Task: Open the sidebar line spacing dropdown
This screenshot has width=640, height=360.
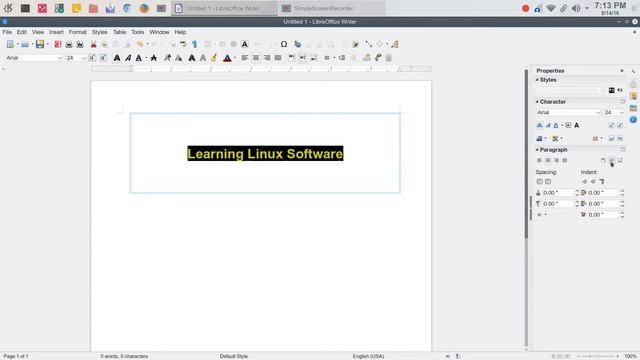Action: pos(542,215)
